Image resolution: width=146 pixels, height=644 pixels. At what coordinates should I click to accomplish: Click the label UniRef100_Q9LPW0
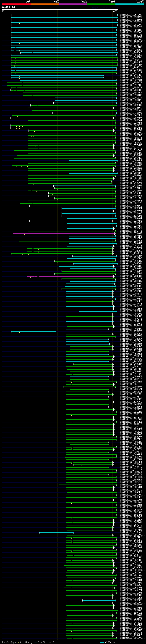(x=131, y=48)
